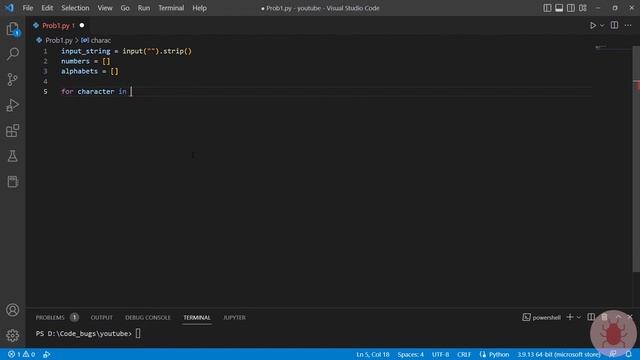Screen dimensions: 640x360
Task: Open errors and warnings status item
Action: coord(22,354)
